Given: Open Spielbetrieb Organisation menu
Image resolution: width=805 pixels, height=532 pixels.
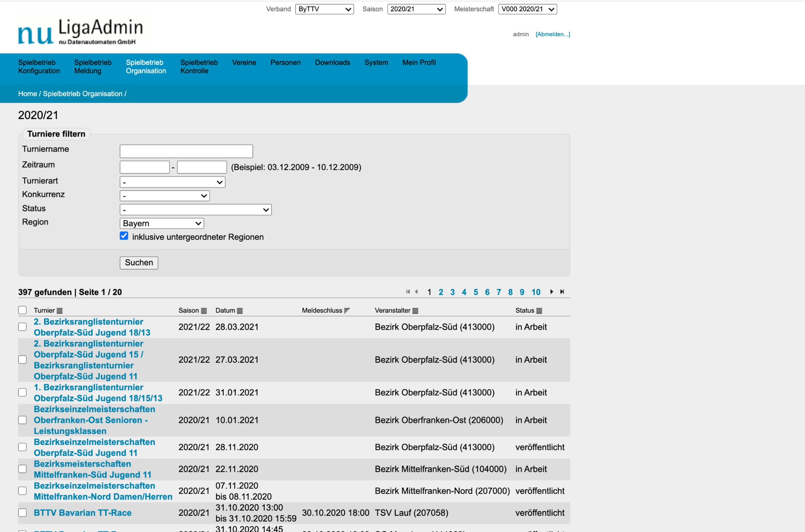Looking at the screenshot, I should 146,67.
